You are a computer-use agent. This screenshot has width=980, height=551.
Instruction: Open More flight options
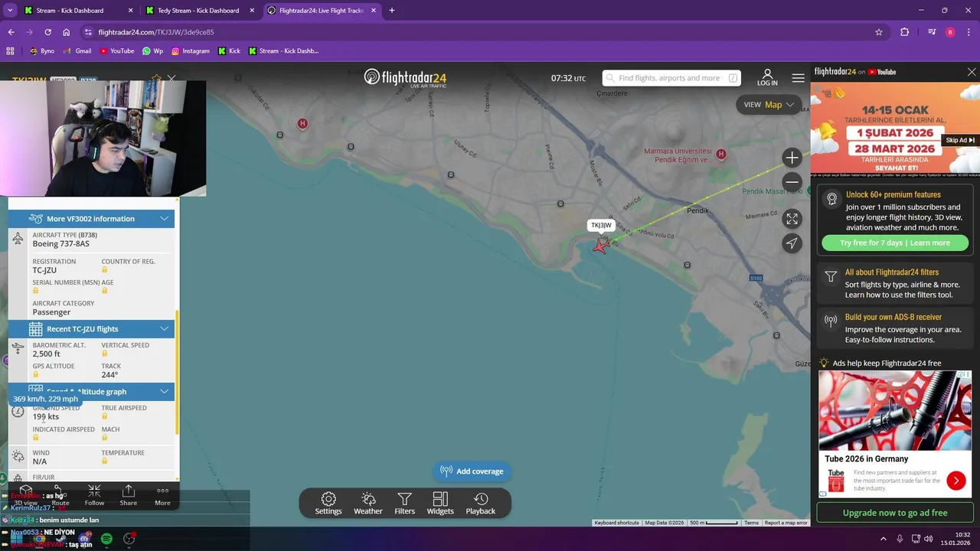coord(162,495)
